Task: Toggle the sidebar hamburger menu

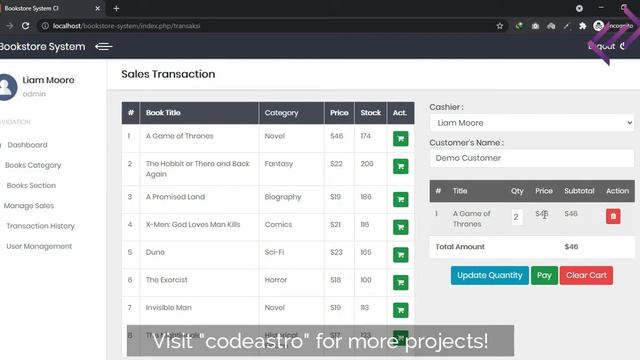Action: (103, 47)
